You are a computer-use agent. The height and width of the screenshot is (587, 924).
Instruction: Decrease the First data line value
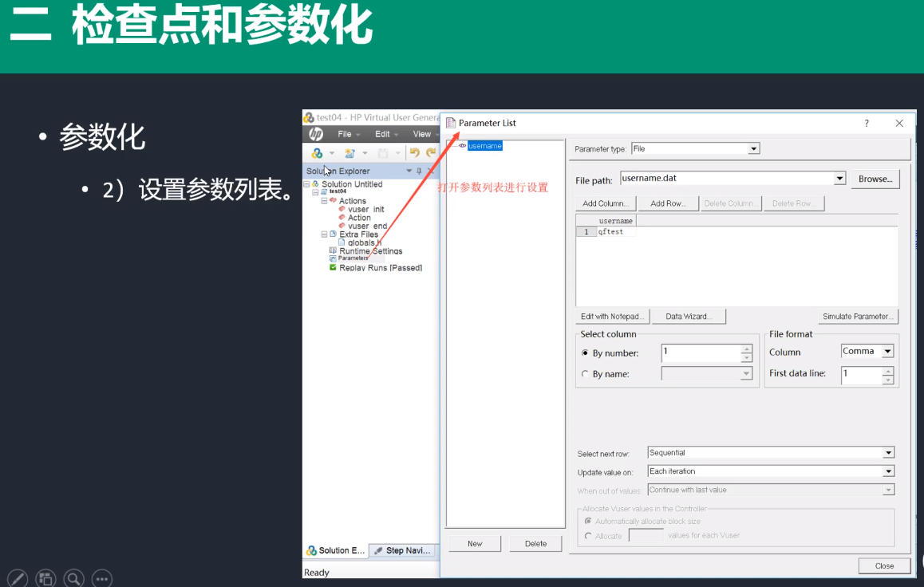887,379
